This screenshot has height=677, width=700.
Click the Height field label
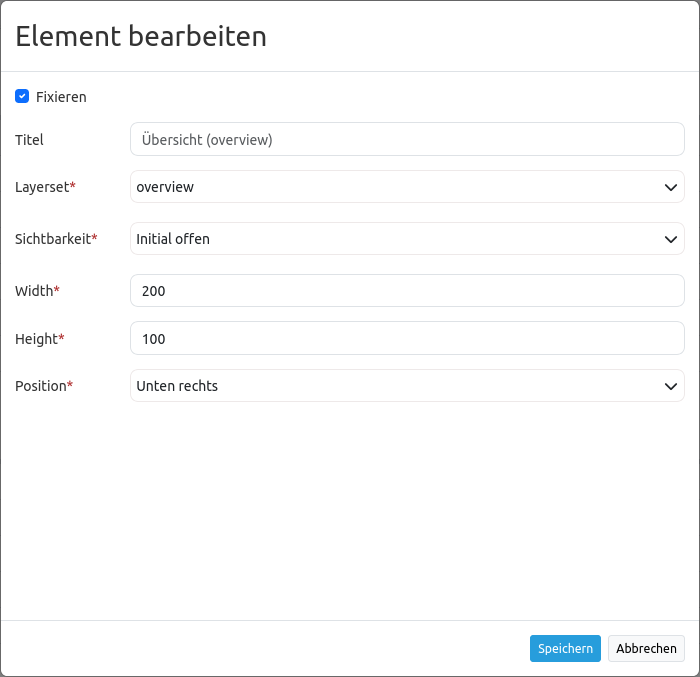pyautogui.click(x=38, y=339)
